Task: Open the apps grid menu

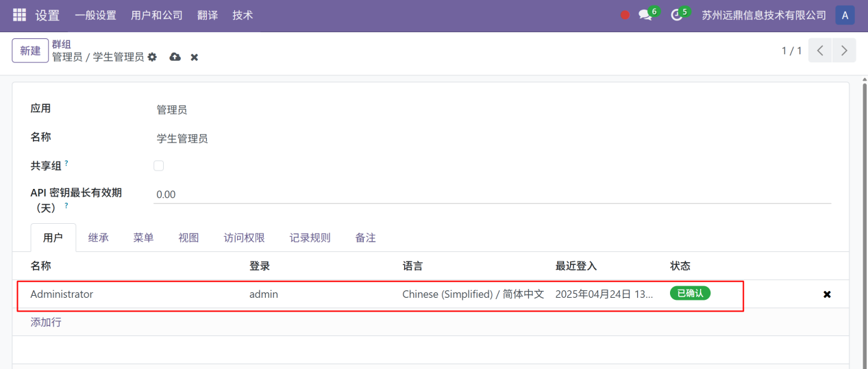Action: [x=19, y=14]
